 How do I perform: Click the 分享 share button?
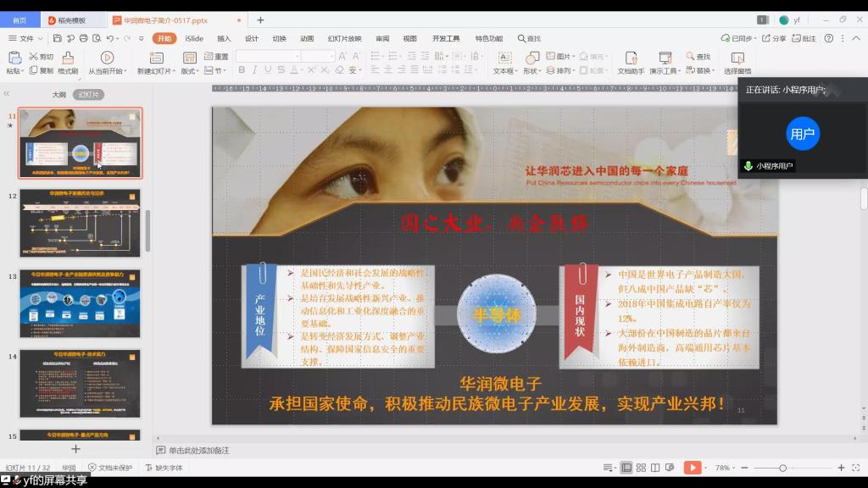click(774, 38)
